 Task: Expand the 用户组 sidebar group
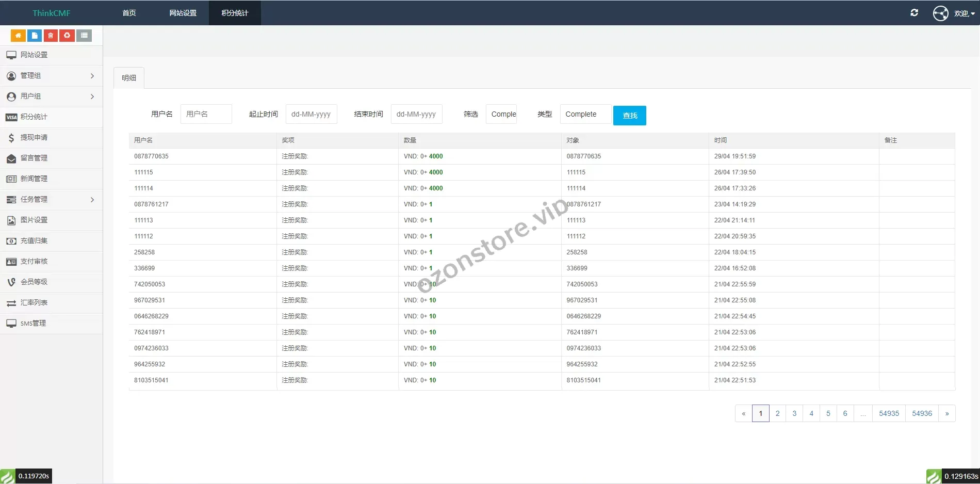(51, 96)
